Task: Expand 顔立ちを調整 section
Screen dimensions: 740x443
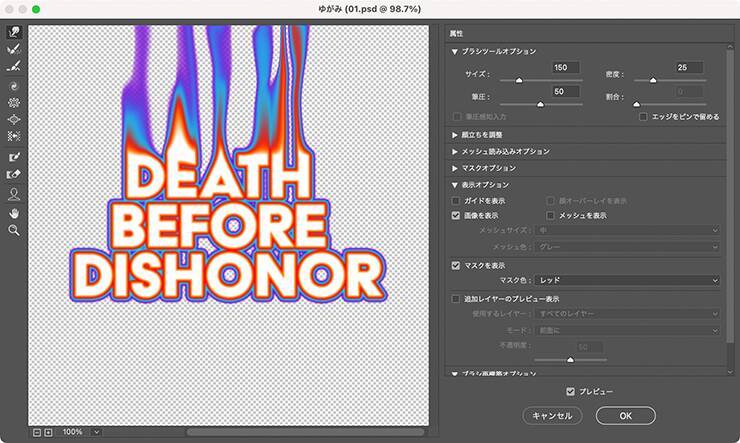Action: pyautogui.click(x=454, y=135)
